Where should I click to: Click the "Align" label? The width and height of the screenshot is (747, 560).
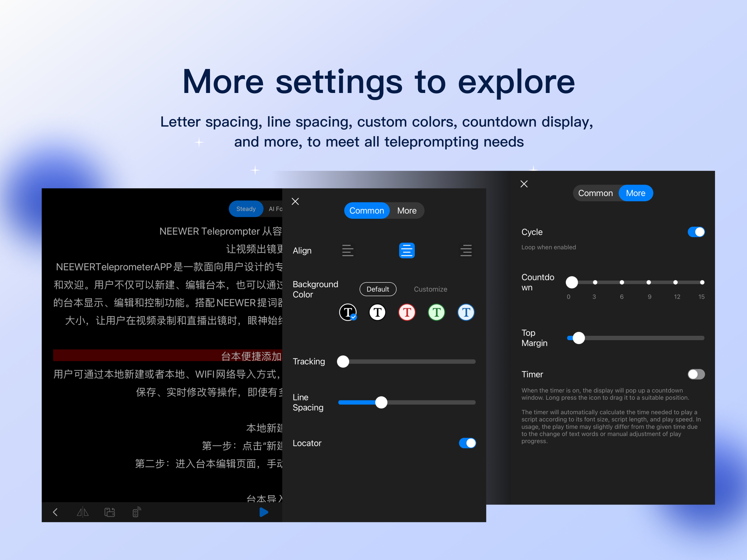pyautogui.click(x=302, y=251)
